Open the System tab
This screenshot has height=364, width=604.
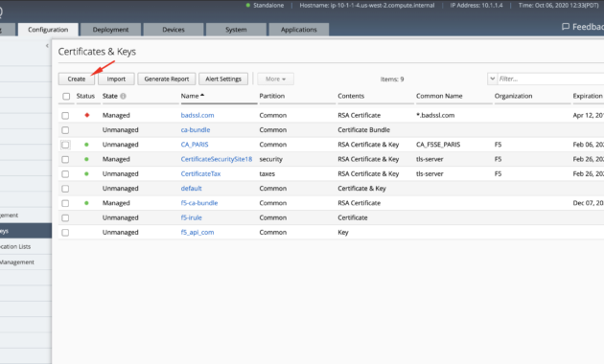pos(236,30)
